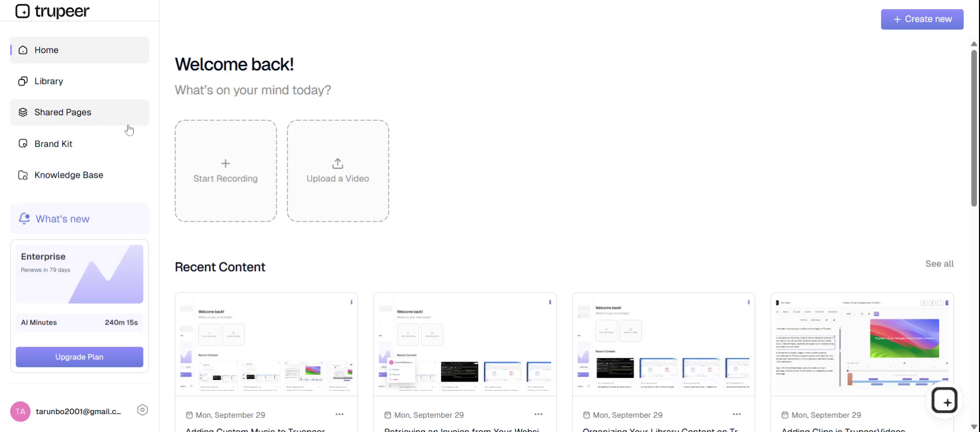Screen dimensions: 980x432
Task: Click the Enterprise plan banner
Action: (80, 274)
